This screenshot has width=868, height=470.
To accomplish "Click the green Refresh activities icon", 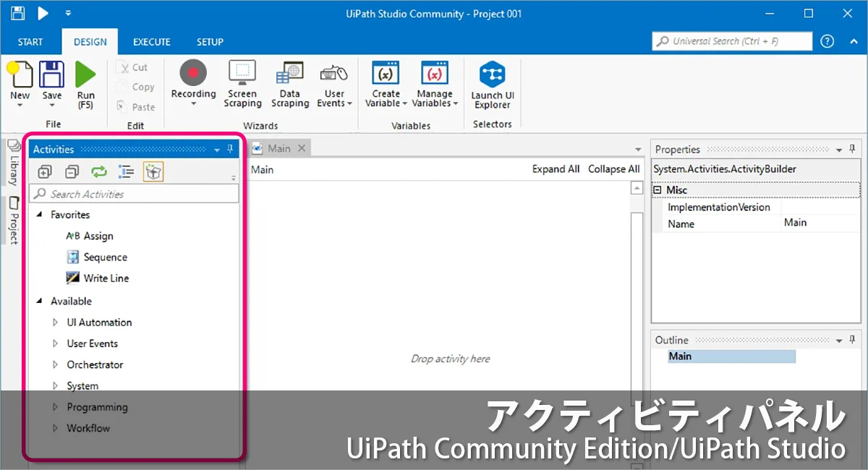I will pos(98,171).
